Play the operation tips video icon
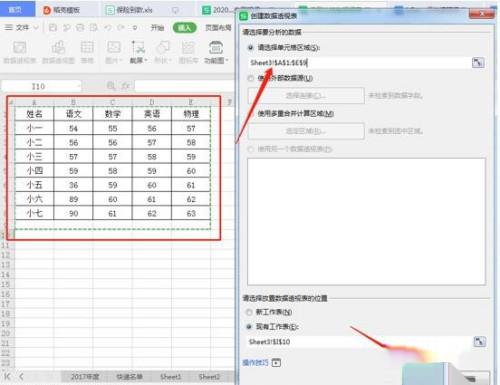This screenshot has height=385, width=500. (276, 363)
